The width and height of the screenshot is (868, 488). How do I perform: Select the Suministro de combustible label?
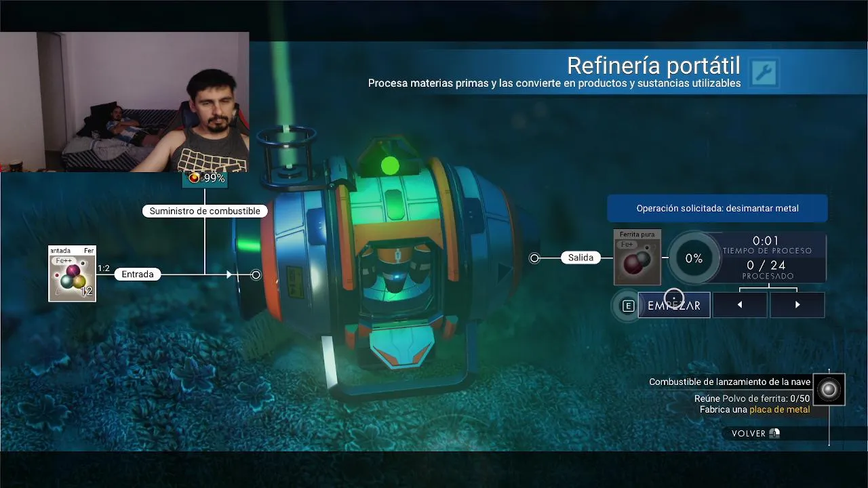pyautogui.click(x=205, y=211)
